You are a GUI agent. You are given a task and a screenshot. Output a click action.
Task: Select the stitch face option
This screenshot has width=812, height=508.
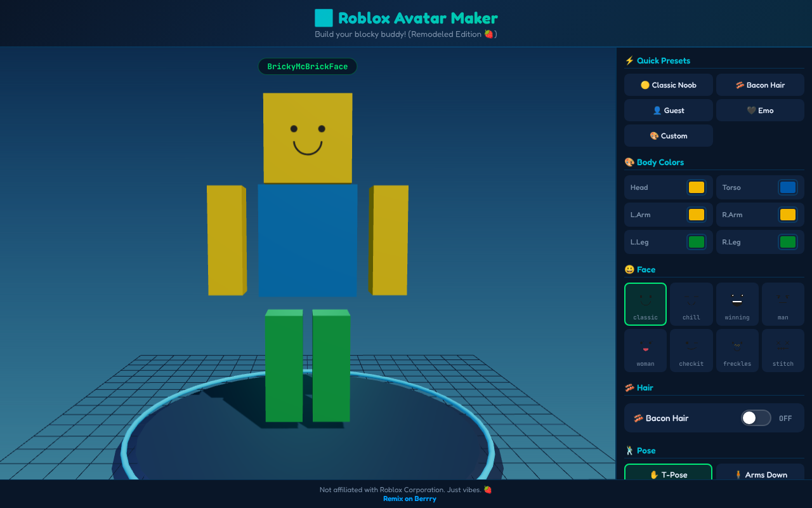783,350
